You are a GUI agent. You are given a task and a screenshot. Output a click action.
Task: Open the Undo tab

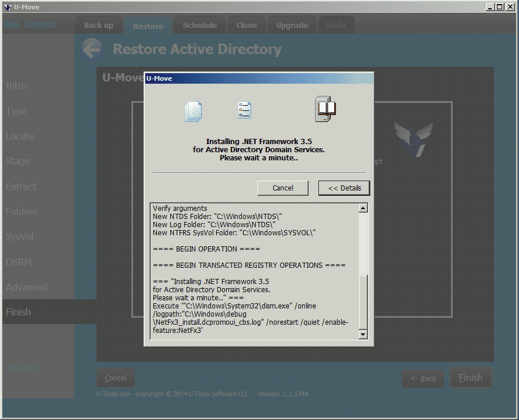click(336, 26)
